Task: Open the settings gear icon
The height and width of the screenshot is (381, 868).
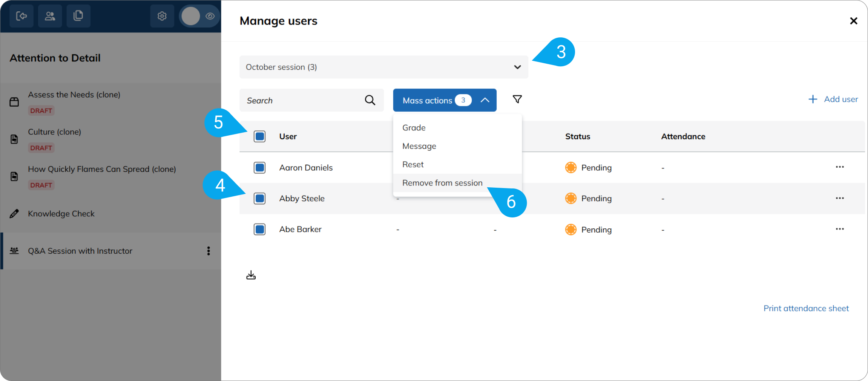Action: (162, 16)
